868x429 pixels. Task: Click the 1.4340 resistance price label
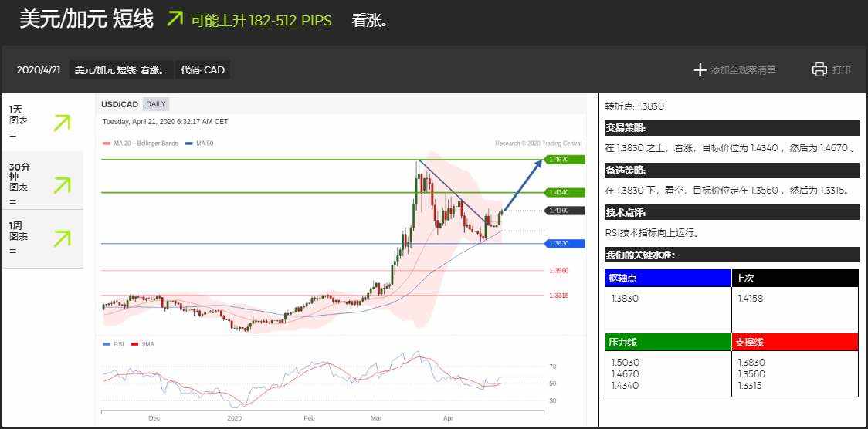(565, 192)
